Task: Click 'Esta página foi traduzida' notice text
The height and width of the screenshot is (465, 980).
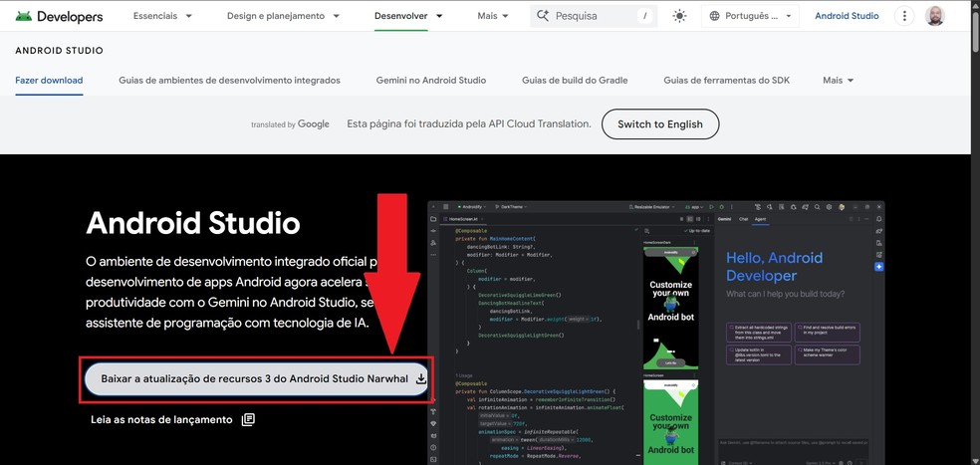Action: (x=469, y=123)
